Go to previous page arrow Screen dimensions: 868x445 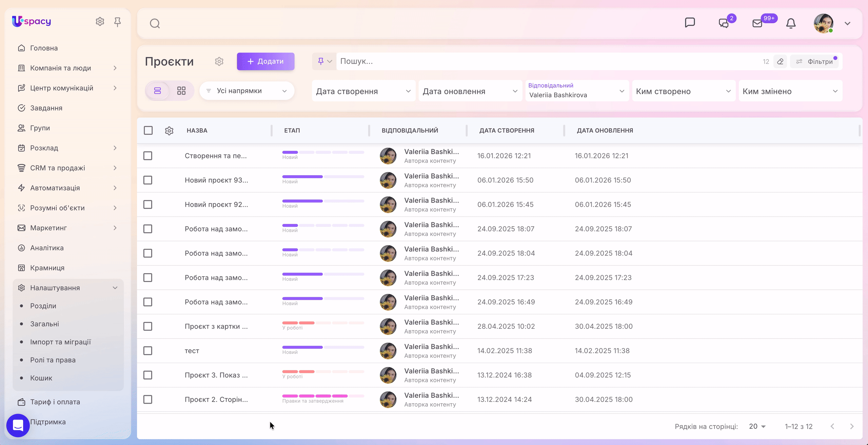[832, 426]
